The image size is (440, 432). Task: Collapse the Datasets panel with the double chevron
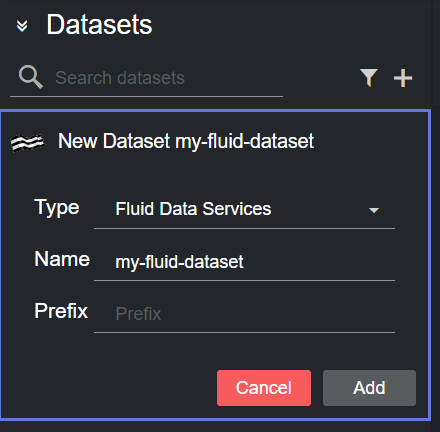22,26
